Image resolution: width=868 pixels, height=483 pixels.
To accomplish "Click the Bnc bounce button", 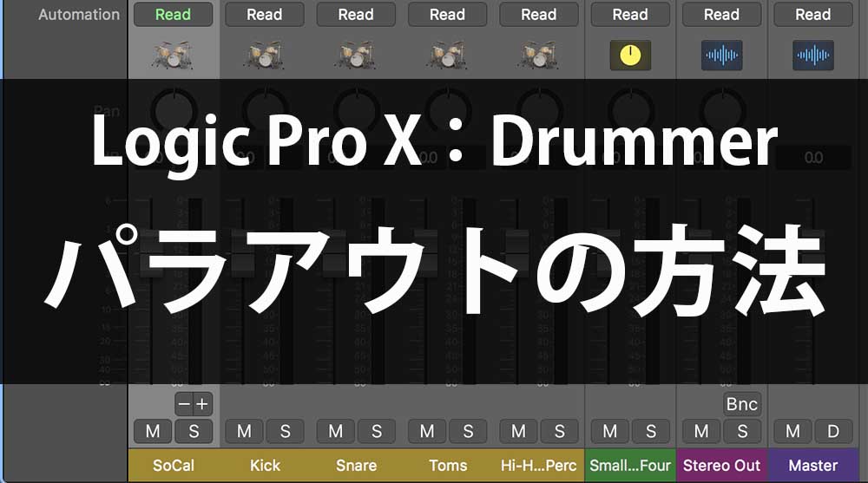I will pos(742,404).
